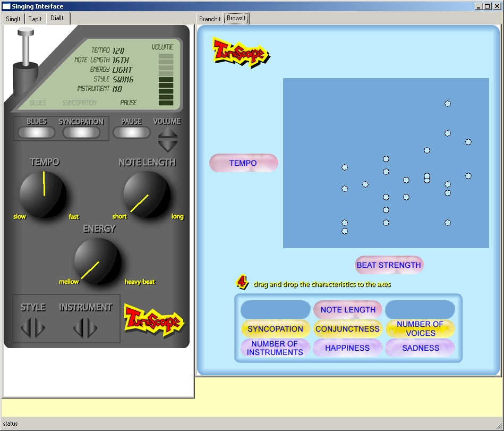Click the topmost data point in the scatter plot
This screenshot has height=431, width=504.
tap(448, 104)
